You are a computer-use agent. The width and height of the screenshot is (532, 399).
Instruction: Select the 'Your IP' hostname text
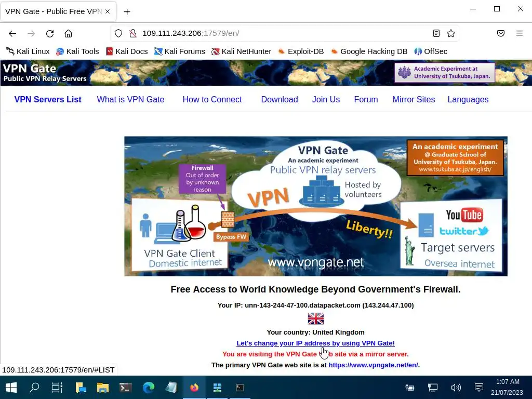point(303,305)
